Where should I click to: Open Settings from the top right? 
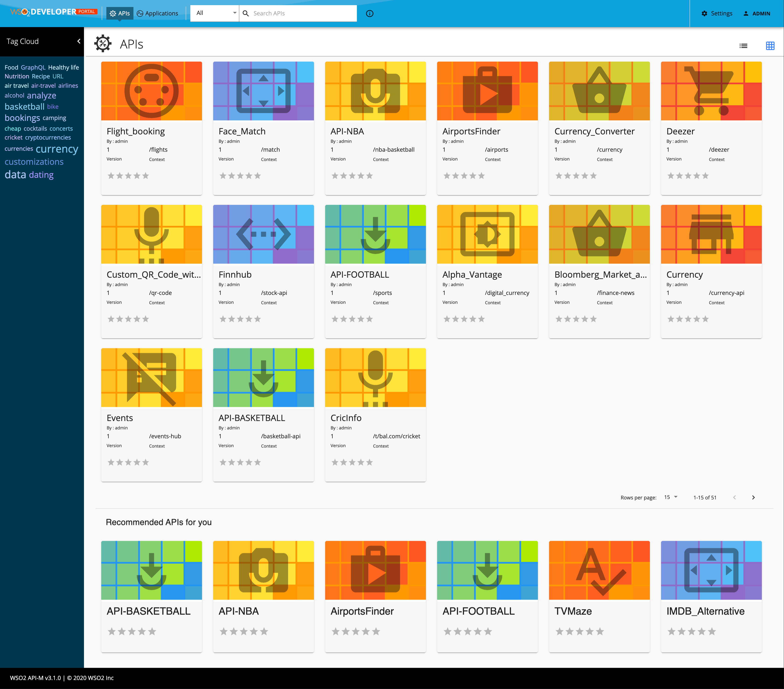pyautogui.click(x=717, y=13)
